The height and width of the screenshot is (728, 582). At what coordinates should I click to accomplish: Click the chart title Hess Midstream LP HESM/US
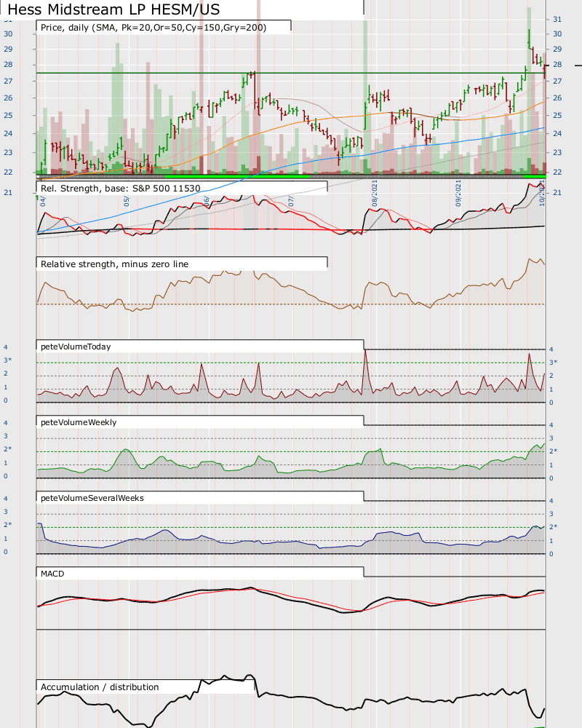tap(113, 9)
